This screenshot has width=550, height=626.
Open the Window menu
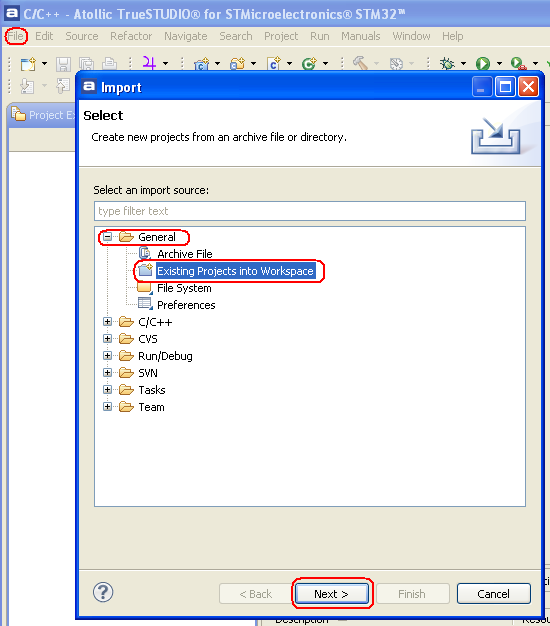pyautogui.click(x=411, y=36)
